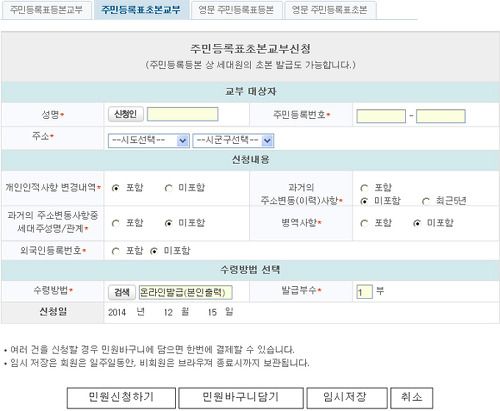Image resolution: width=500 pixels, height=411 pixels.
Task: Open the 영문 주민등록표등본 tab
Action: click(236, 10)
